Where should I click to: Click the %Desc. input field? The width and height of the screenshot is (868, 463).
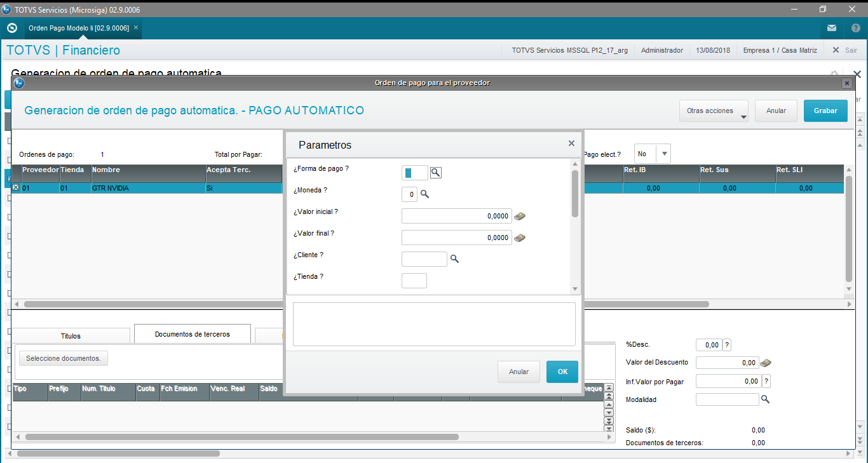coord(709,345)
